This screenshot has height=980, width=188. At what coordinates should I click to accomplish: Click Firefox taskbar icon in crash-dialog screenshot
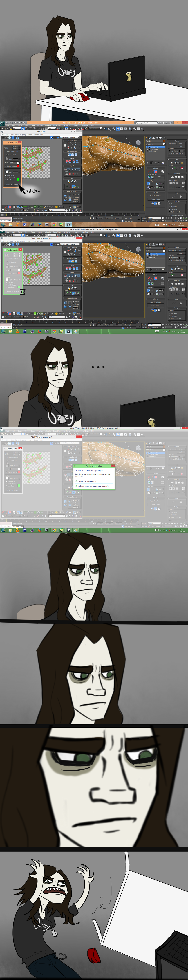click(40, 530)
